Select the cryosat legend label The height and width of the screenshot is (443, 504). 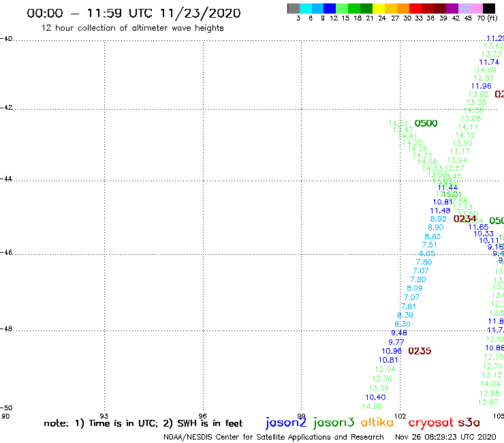tap(431, 423)
